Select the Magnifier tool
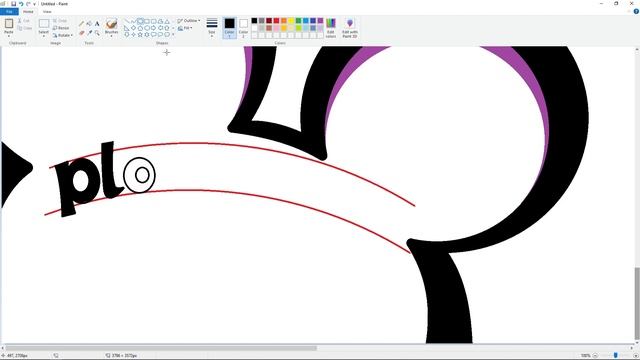 [x=97, y=33]
